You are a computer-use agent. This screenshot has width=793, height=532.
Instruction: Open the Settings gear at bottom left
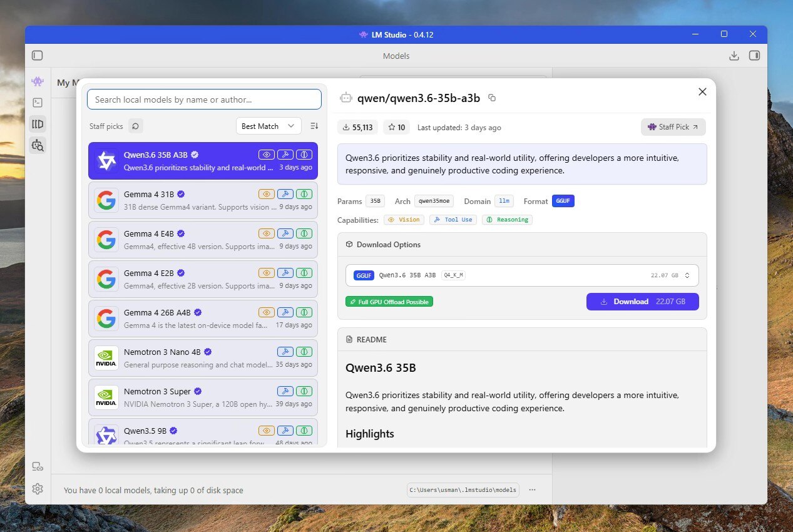37,489
